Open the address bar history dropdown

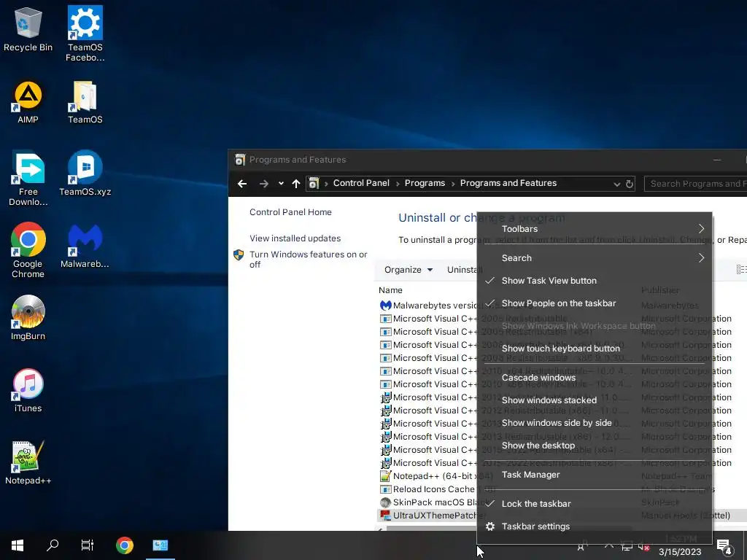pos(616,184)
